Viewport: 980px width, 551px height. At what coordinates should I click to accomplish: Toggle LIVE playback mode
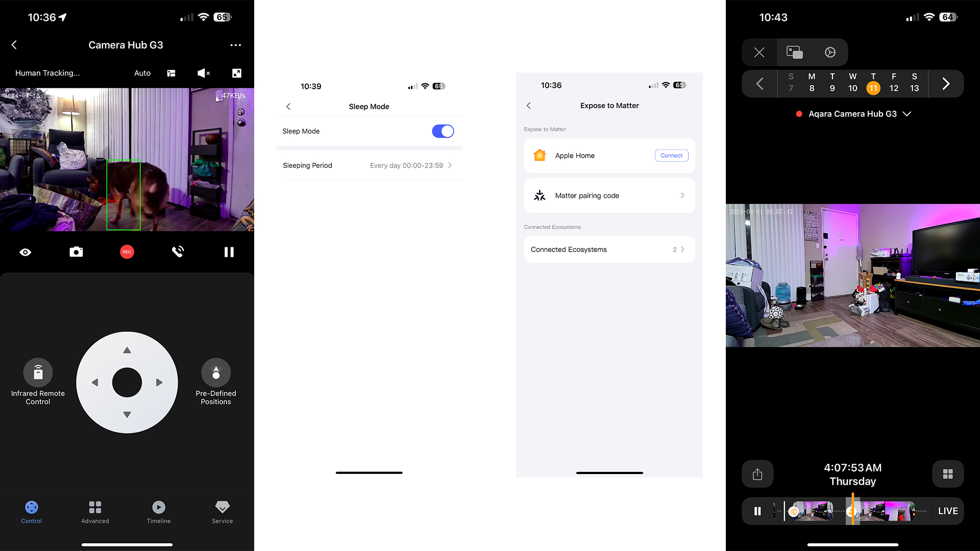948,511
